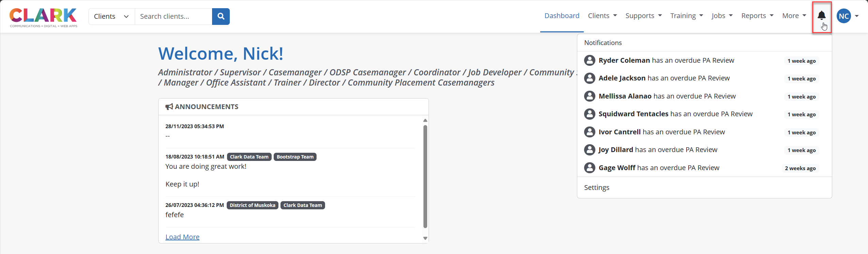Click the blue search magnifier button
The image size is (868, 254).
coord(221,16)
